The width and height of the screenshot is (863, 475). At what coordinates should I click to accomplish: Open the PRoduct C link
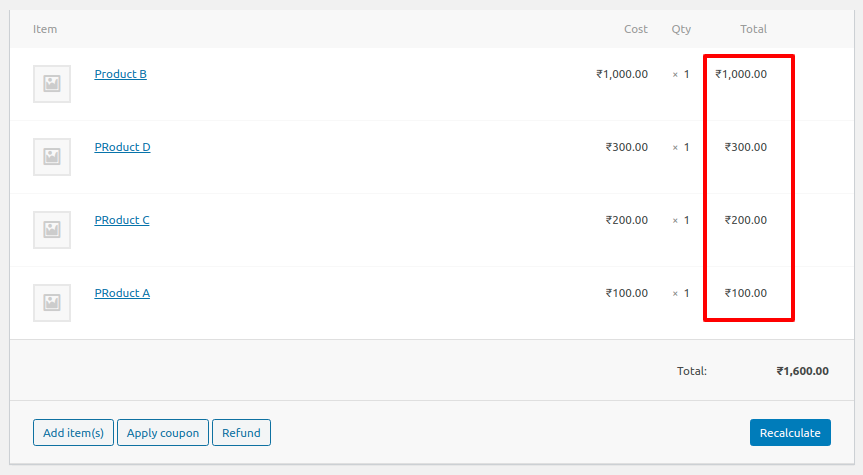tap(122, 220)
